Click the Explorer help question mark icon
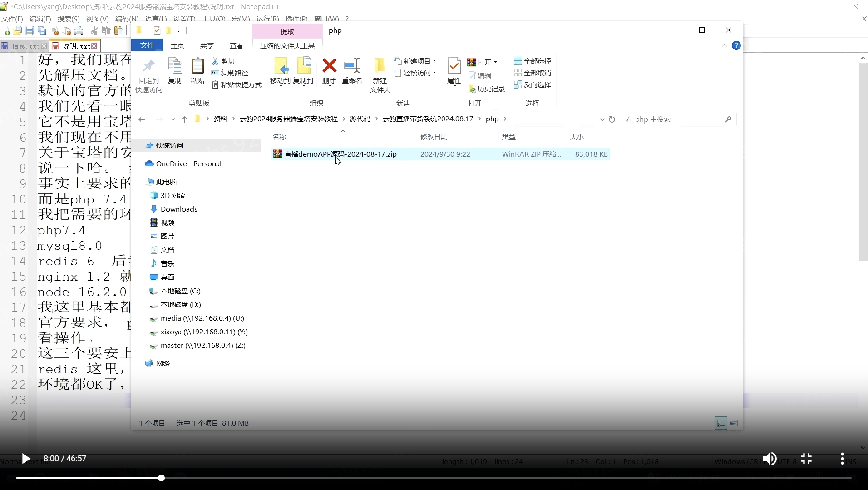Viewport: 868px width, 490px height. point(736,45)
